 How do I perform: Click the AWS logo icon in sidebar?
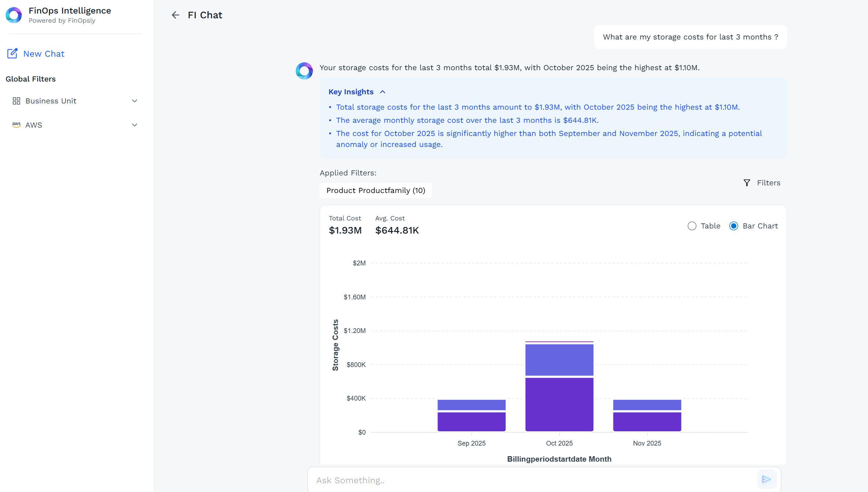16,125
